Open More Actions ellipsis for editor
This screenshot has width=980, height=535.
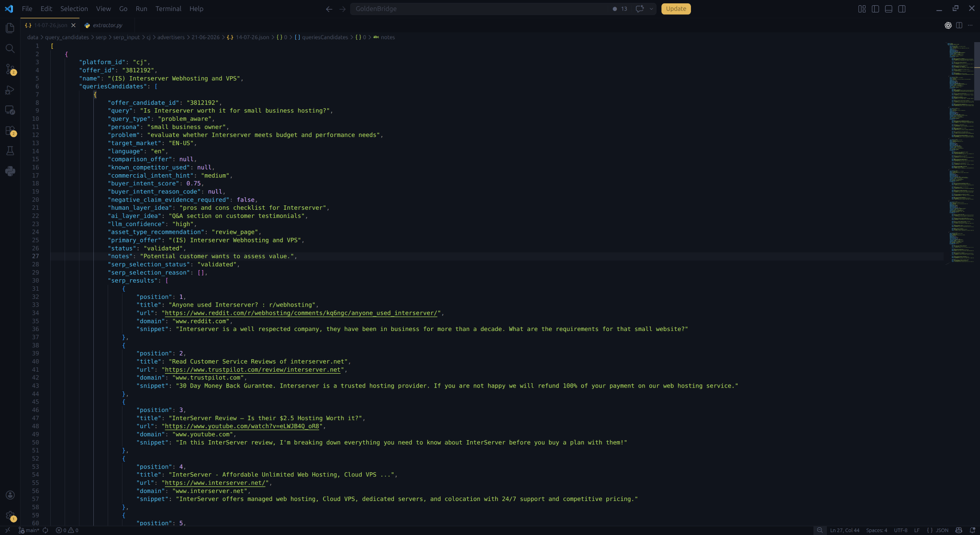tap(970, 25)
